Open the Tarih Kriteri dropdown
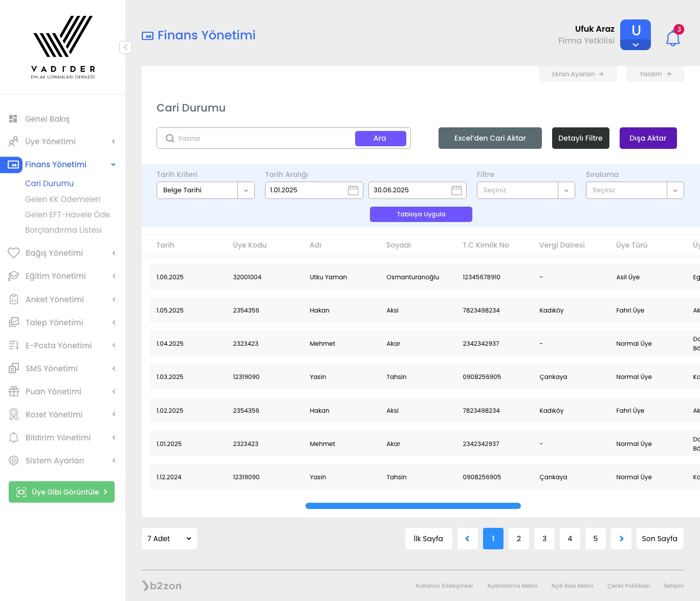Viewport: 700px width, 601px height. tap(246, 190)
